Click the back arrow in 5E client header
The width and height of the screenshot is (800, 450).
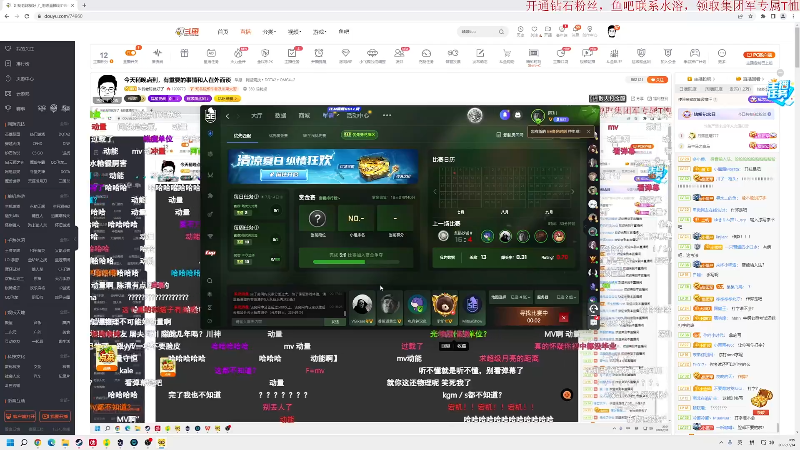coord(228,116)
